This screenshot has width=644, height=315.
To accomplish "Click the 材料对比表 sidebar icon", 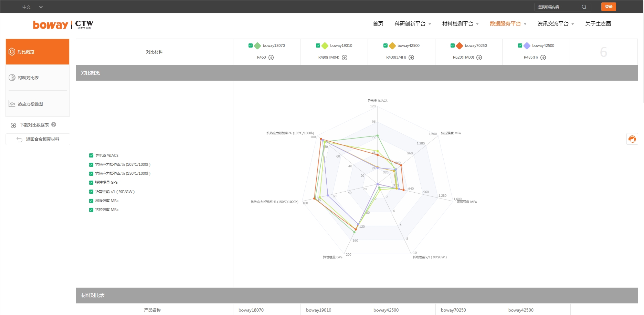I will (12, 78).
